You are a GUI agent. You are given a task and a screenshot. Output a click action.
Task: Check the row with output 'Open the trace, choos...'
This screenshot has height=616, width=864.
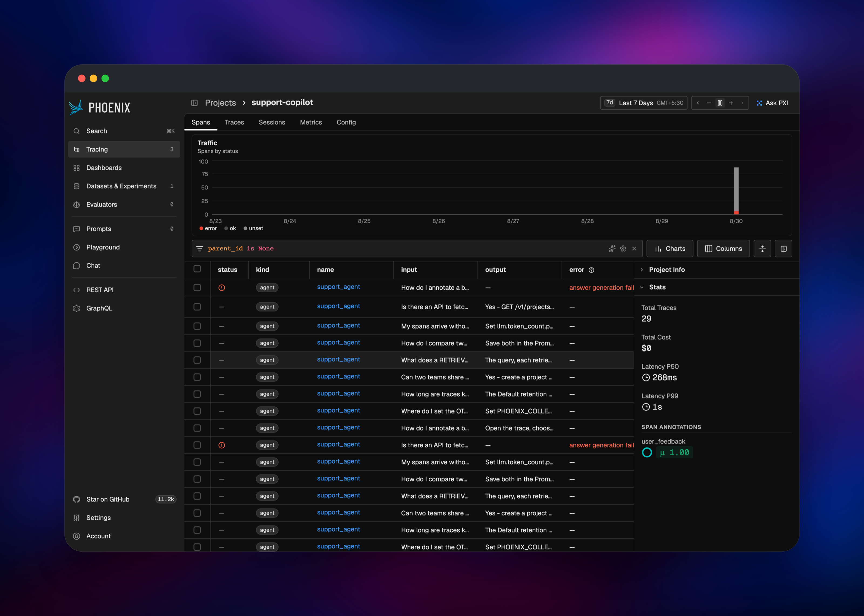(197, 428)
